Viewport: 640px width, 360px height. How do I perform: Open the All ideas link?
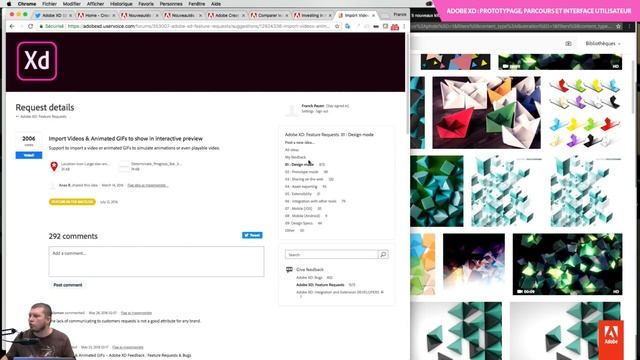pos(292,150)
